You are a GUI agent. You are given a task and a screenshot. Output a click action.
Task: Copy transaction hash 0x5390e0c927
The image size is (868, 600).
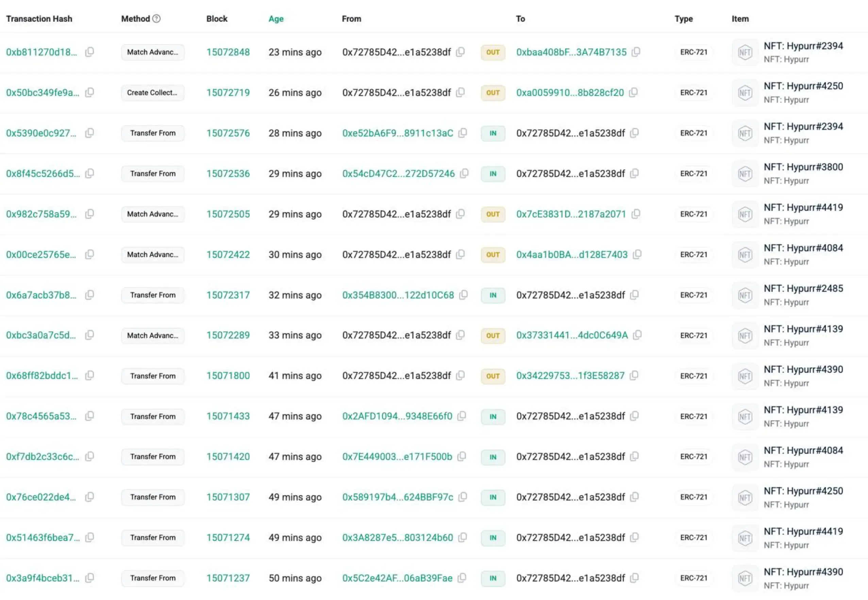pos(89,133)
